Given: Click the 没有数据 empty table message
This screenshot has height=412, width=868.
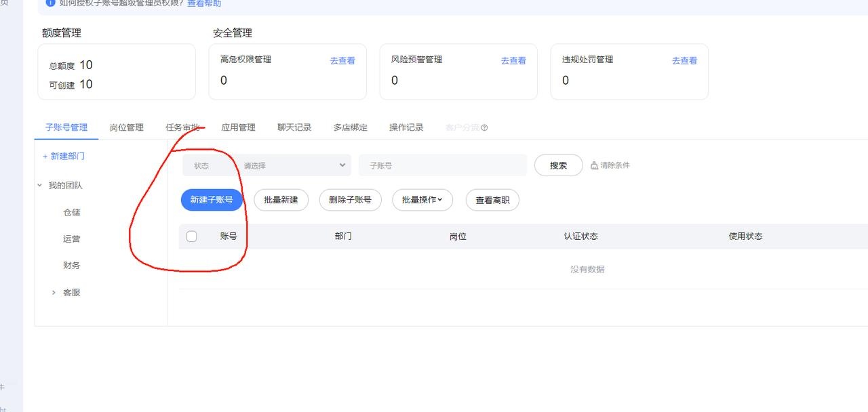Looking at the screenshot, I should pyautogui.click(x=587, y=270).
